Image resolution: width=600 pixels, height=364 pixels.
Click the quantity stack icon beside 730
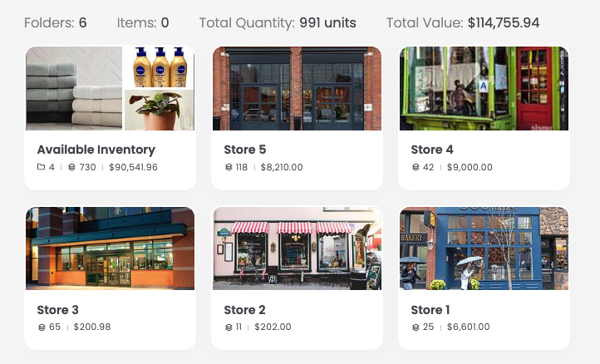pyautogui.click(x=71, y=167)
